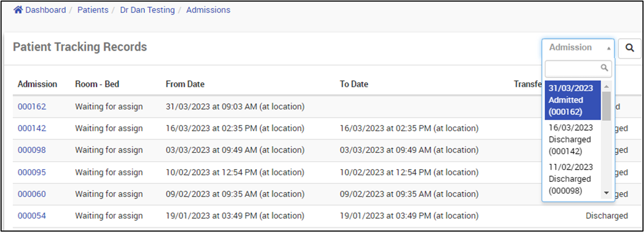
Task: Open admission 000142 record
Action: [32, 129]
